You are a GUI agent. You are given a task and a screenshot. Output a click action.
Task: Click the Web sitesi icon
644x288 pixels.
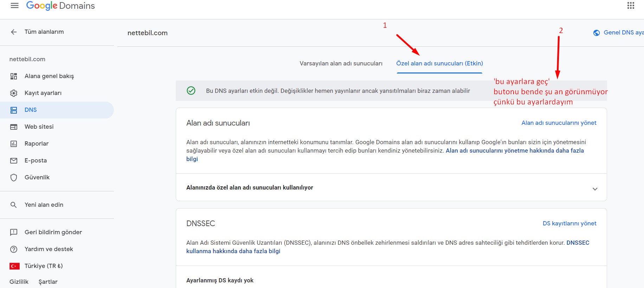coord(14,127)
